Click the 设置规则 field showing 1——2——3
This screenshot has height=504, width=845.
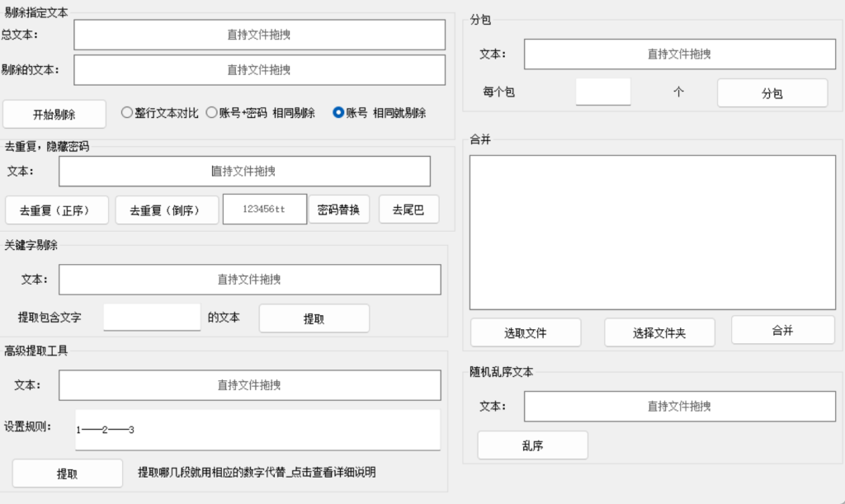tap(257, 430)
